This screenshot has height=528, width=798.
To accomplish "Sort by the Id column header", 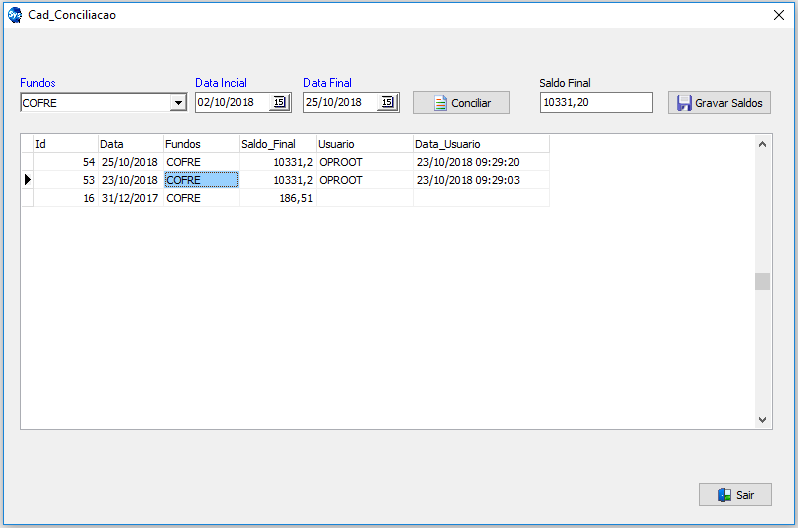I will 65,144.
